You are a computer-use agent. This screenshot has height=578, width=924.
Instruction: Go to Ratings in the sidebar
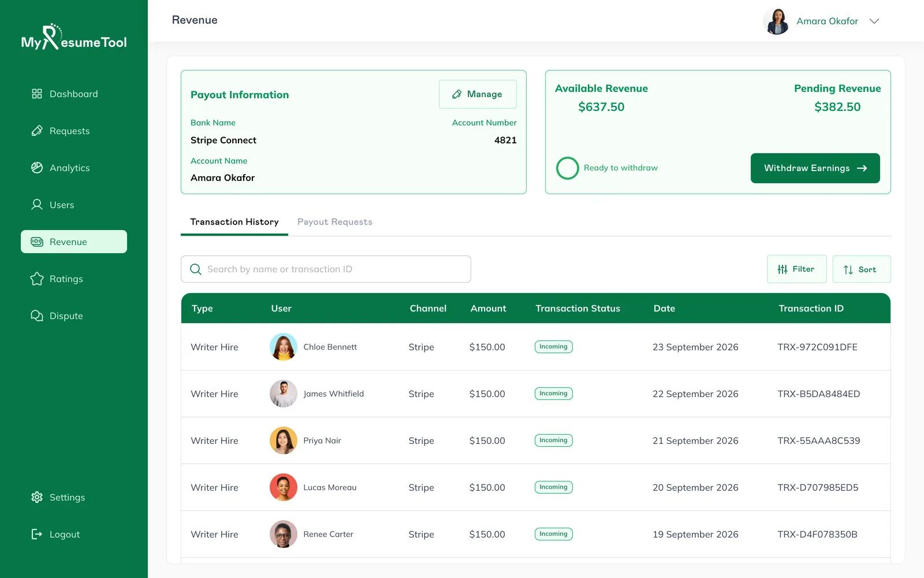tap(74, 279)
